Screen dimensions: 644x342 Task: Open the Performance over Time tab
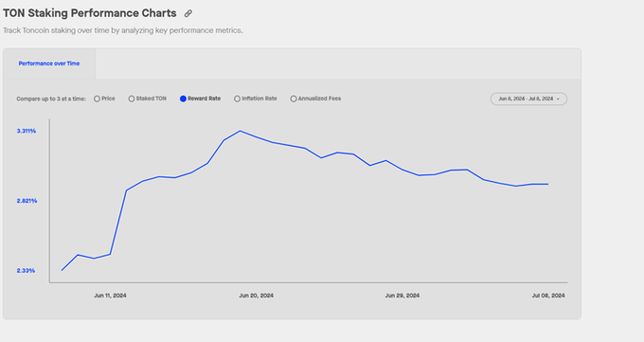pos(49,63)
